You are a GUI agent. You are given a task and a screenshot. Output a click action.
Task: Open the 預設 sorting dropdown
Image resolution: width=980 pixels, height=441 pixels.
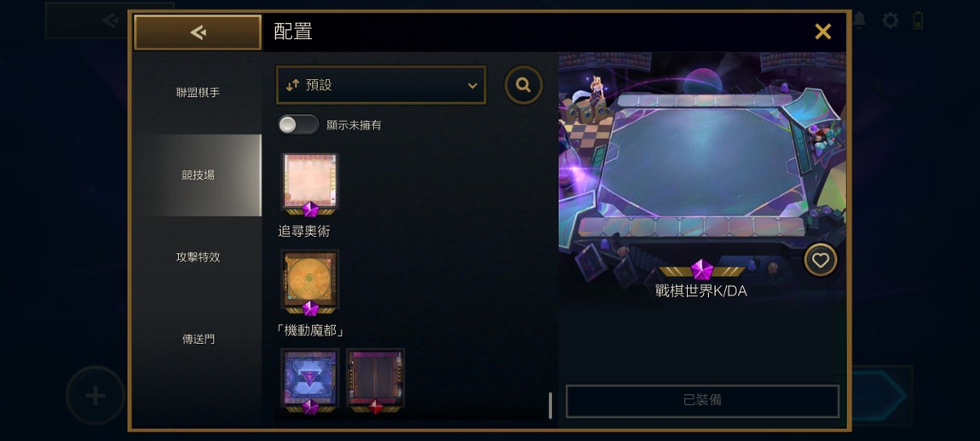coord(381,85)
